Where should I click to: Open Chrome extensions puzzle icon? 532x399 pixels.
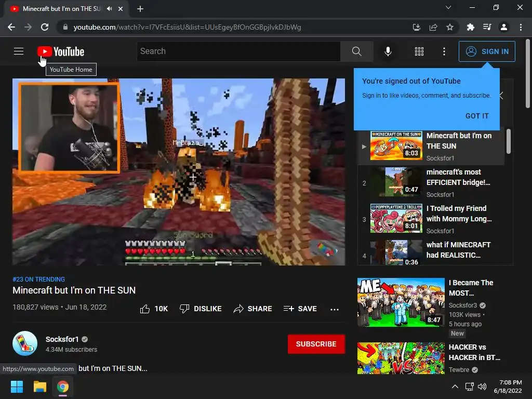point(470,27)
